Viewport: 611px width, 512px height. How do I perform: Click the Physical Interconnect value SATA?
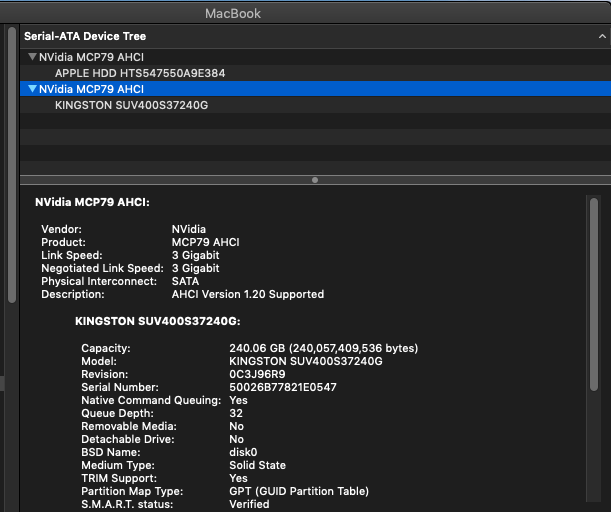[x=185, y=281]
